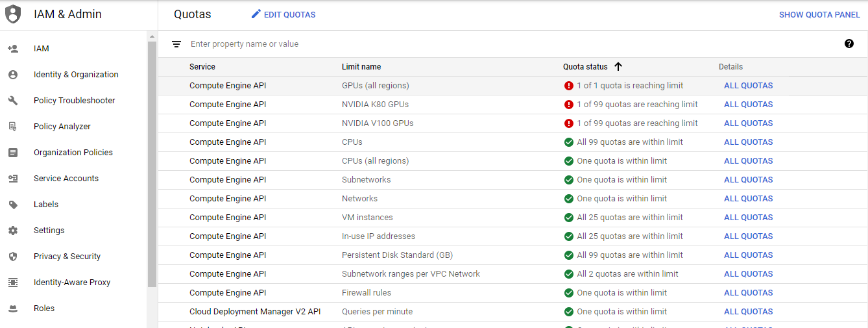Click the filter icon beside property field
This screenshot has width=868, height=328.
pyautogui.click(x=176, y=44)
